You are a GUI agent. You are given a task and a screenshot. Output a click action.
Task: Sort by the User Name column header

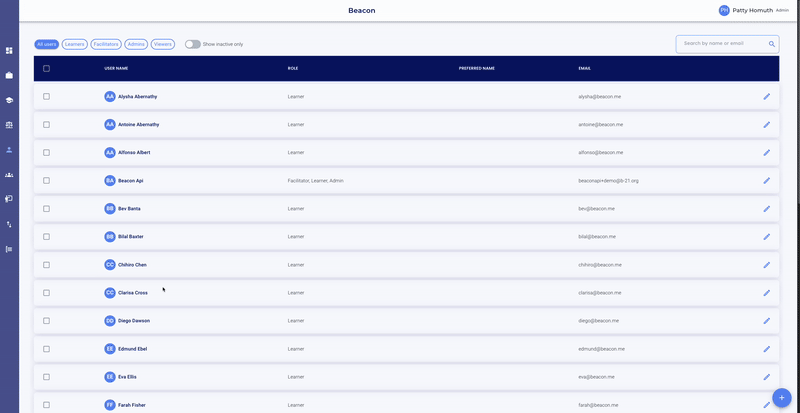pyautogui.click(x=116, y=69)
